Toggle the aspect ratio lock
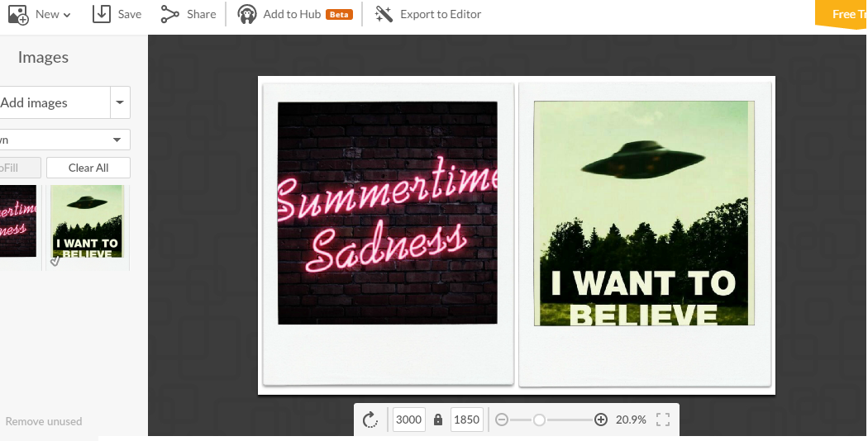The image size is (868, 441). click(x=438, y=420)
